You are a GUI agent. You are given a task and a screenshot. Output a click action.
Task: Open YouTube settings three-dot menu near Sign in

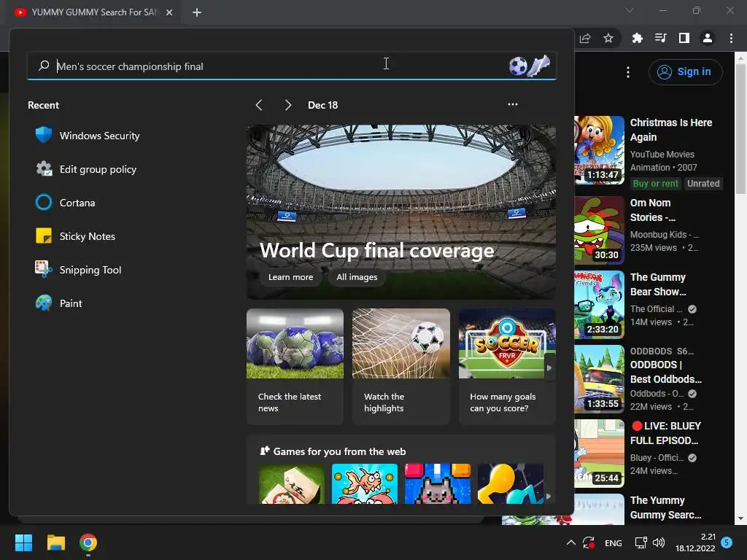point(628,72)
